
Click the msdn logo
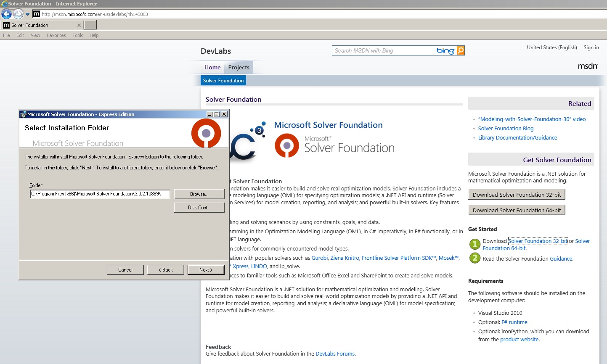pyautogui.click(x=588, y=66)
